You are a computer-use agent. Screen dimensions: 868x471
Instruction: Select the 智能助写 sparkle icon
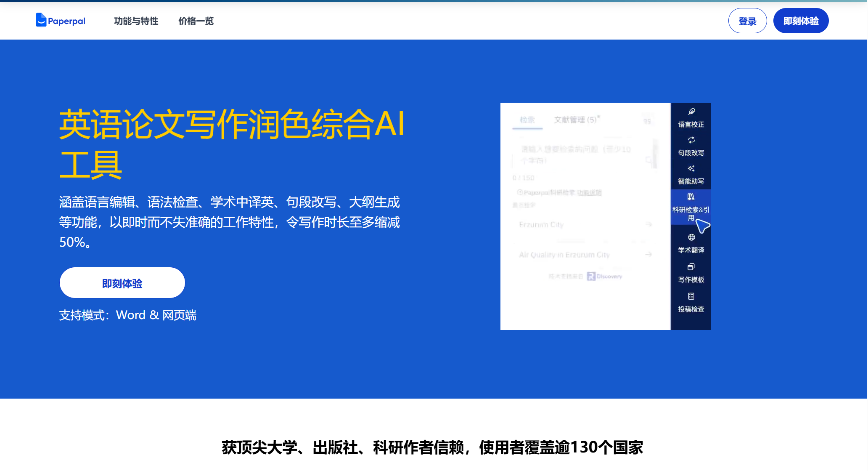(x=691, y=168)
